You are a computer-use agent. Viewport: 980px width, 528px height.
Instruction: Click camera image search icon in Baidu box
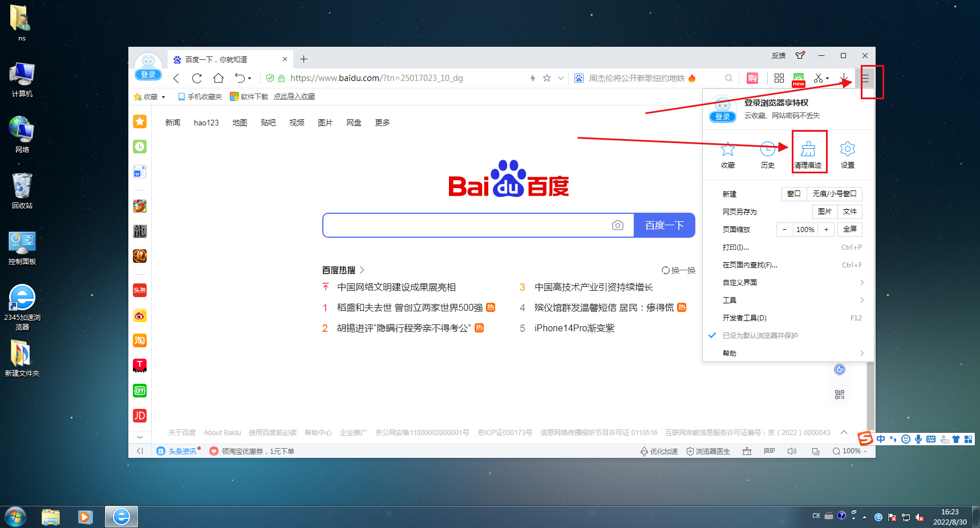[618, 225]
